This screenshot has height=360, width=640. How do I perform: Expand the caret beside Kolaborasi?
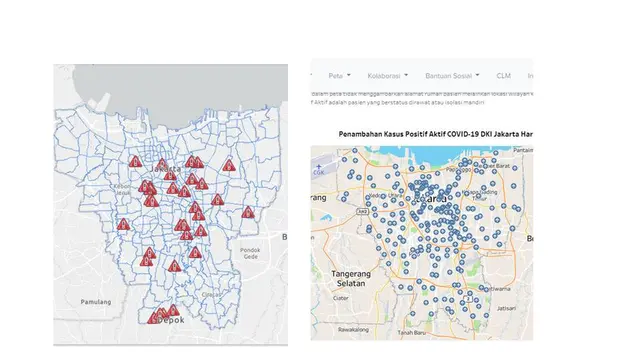tap(406, 76)
